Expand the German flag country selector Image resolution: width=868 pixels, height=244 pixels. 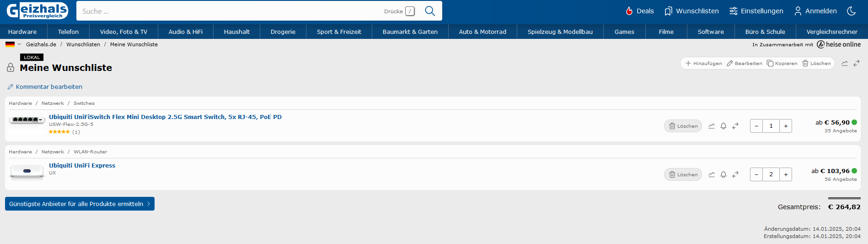point(13,44)
